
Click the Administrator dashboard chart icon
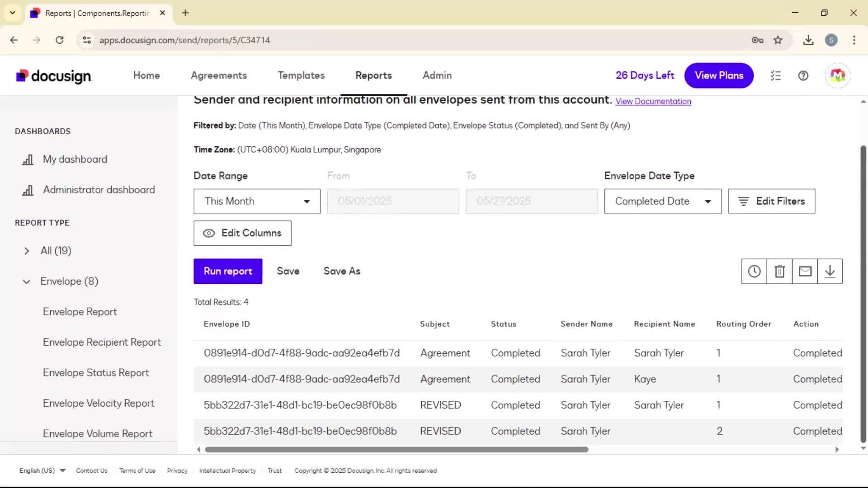[x=28, y=190]
